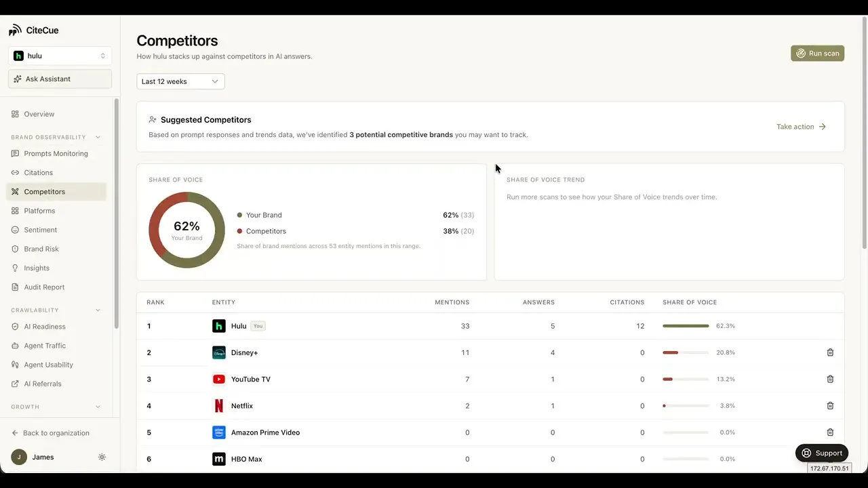Screen dimensions: 868x488
Task: Click the Citations column header
Action: click(x=627, y=302)
